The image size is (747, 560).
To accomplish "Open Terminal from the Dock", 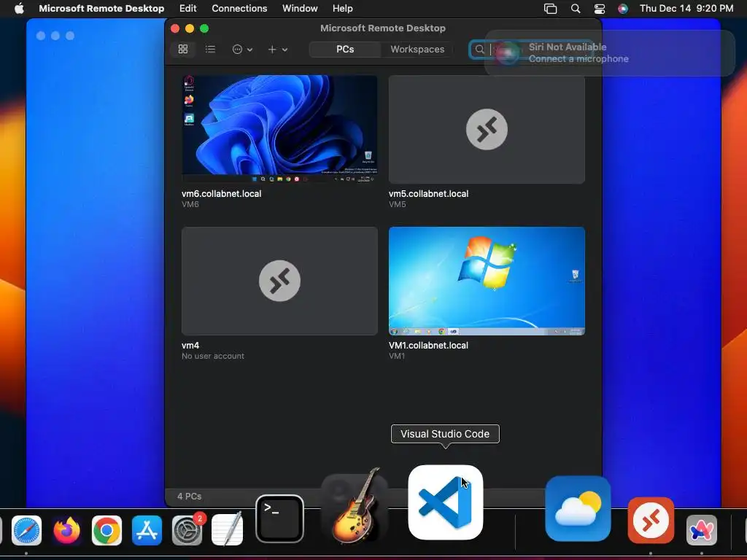I will pos(279,518).
